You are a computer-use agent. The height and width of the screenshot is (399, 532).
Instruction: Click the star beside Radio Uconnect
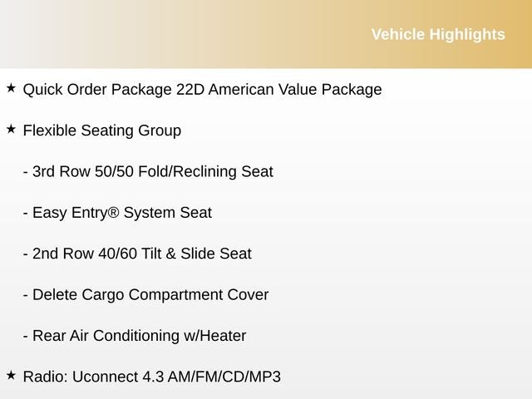click(11, 375)
